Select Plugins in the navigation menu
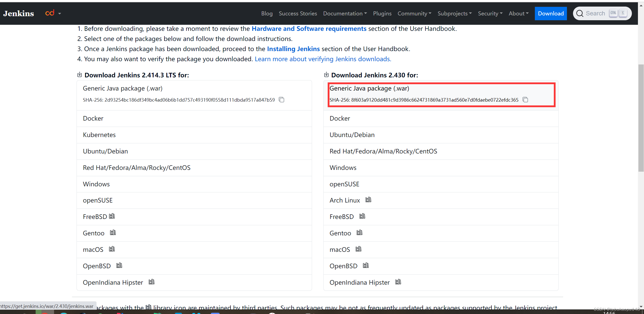Image resolution: width=644 pixels, height=314 pixels. tap(382, 13)
